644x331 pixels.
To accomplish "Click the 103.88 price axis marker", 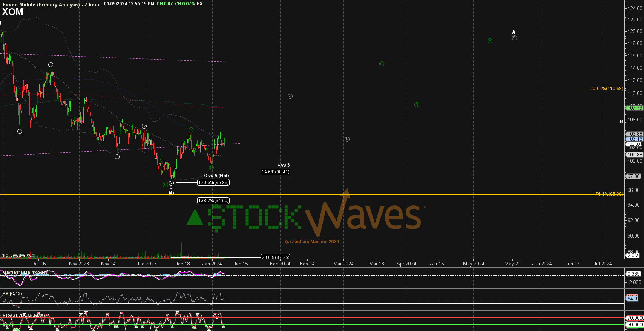I will coord(635,134).
